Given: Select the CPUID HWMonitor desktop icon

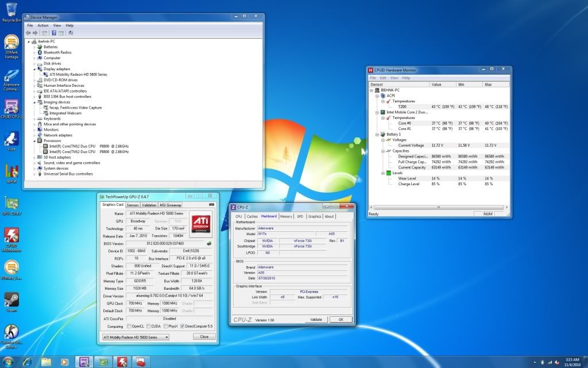Looking at the screenshot, I should coord(11,240).
